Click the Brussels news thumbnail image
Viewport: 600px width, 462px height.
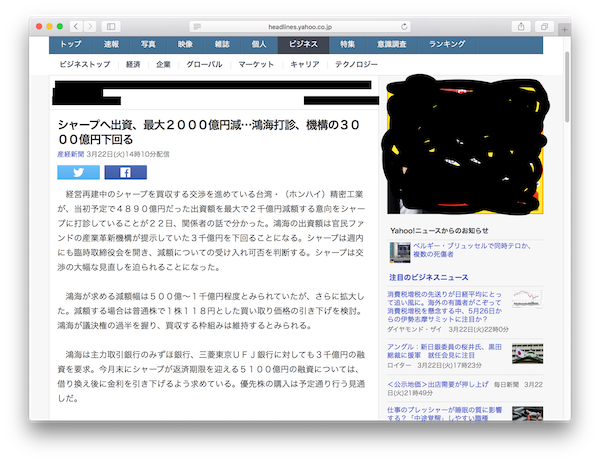click(400, 252)
